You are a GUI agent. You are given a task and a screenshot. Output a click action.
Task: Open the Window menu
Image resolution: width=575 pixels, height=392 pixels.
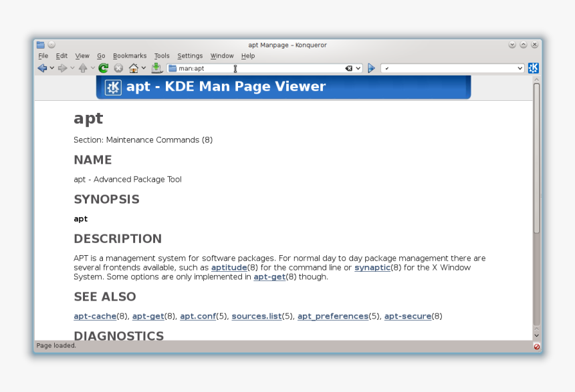(x=222, y=55)
